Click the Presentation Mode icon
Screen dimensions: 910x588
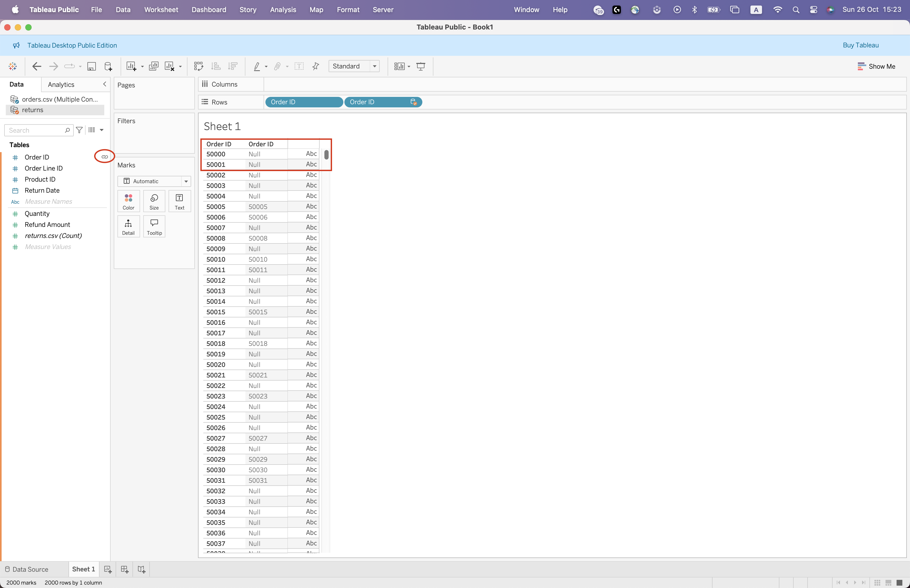click(421, 66)
